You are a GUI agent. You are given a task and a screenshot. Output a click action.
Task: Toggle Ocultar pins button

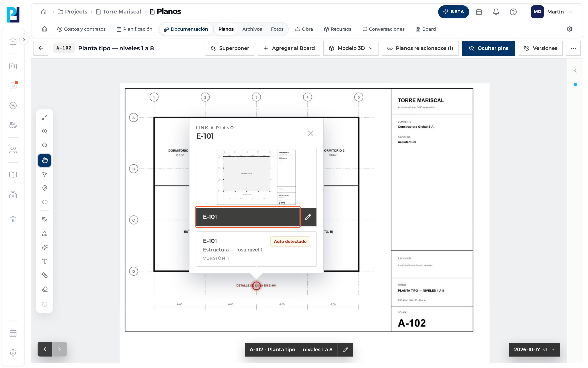point(488,48)
